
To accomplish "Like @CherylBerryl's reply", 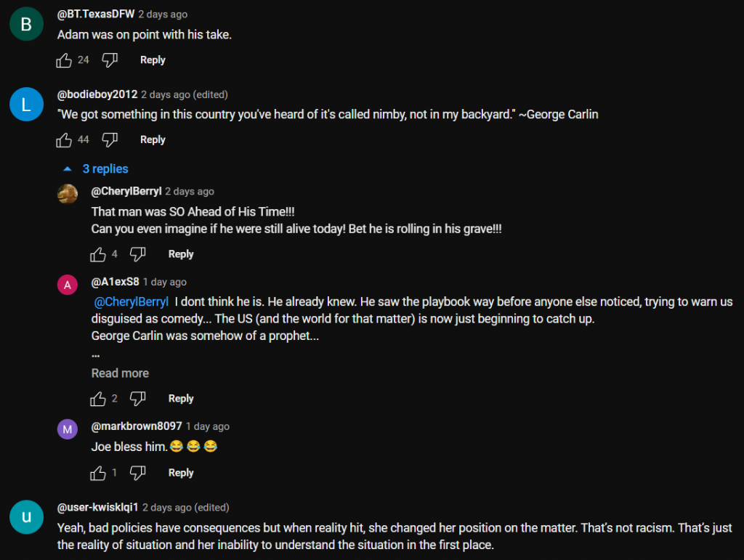I will point(98,254).
